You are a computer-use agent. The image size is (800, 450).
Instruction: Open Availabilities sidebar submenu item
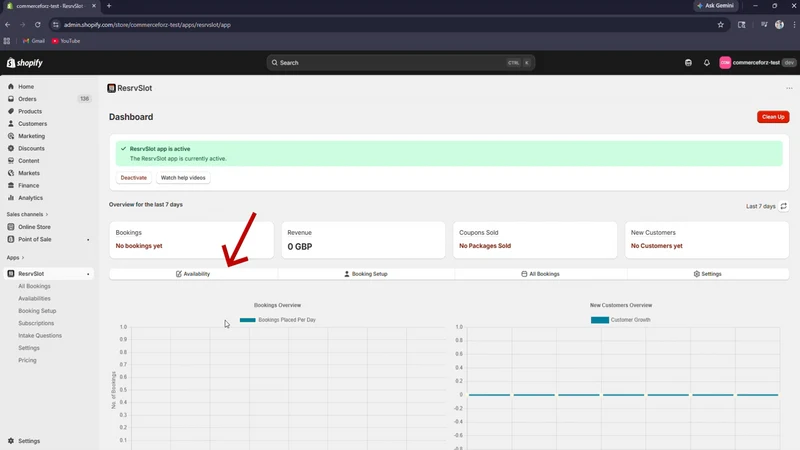[34, 298]
